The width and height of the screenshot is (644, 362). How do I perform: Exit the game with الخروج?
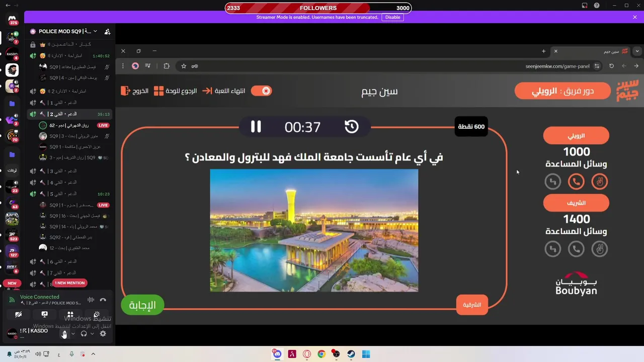(134, 91)
